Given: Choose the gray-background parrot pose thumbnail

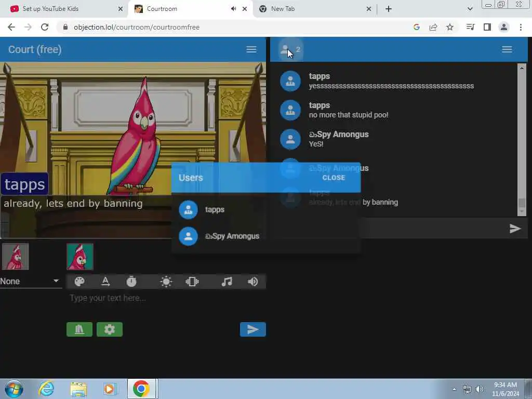Looking at the screenshot, I should (x=15, y=257).
